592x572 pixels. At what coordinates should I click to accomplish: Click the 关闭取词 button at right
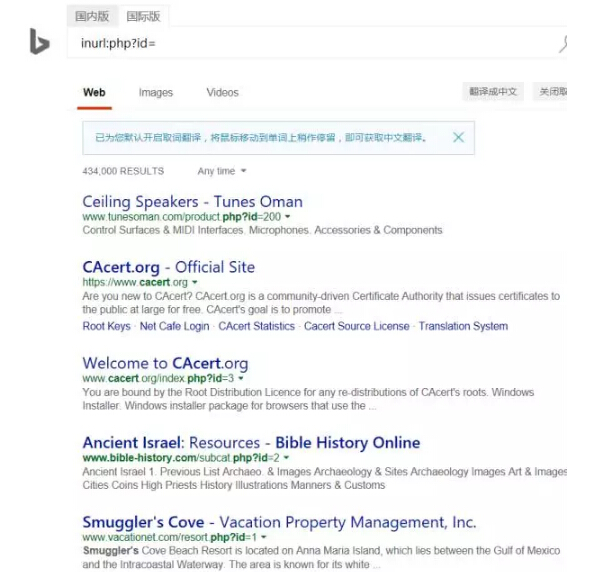pos(550,91)
